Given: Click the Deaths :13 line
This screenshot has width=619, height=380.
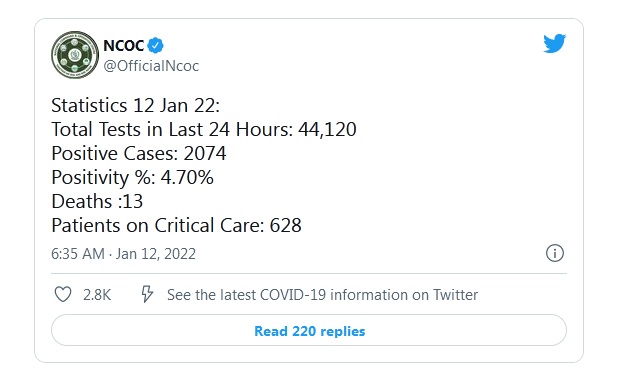Looking at the screenshot, I should [97, 202].
